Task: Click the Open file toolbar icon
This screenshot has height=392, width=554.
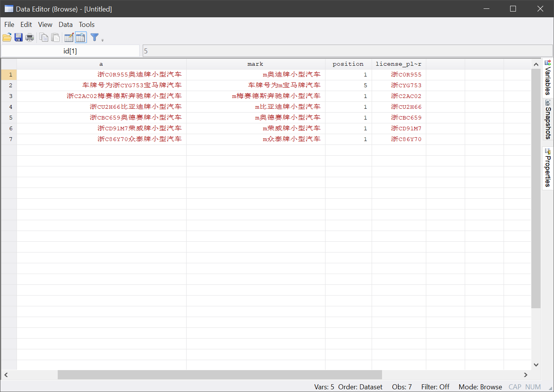Action: [7, 37]
